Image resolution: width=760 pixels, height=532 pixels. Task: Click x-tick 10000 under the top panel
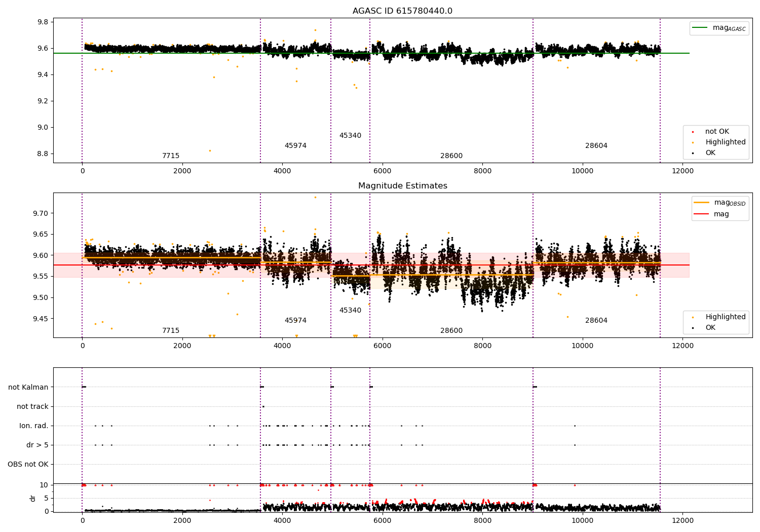tap(583, 171)
